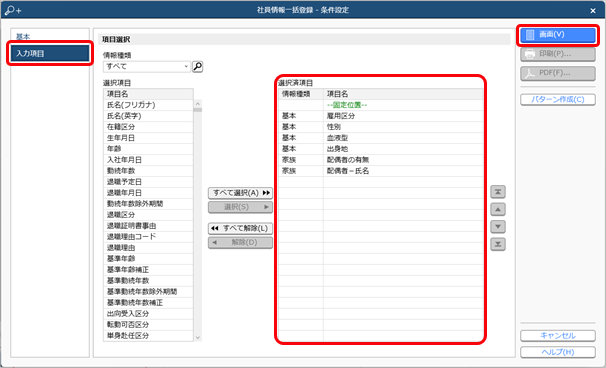Viewport: 606px width, 368px height.
Task: Select 勤続年数除外期間 in the item list
Action: pos(148,204)
